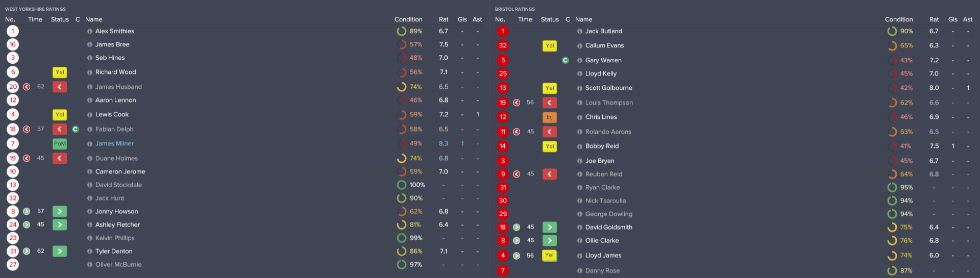Viewport: 980px width, 278px height.
Task: Click the info icon beside Jack Butland
Action: pos(580,31)
